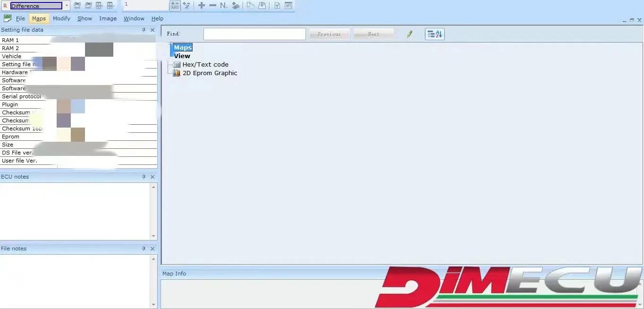
Task: Click ECU notes scrollbar up arrow
Action: (154, 187)
